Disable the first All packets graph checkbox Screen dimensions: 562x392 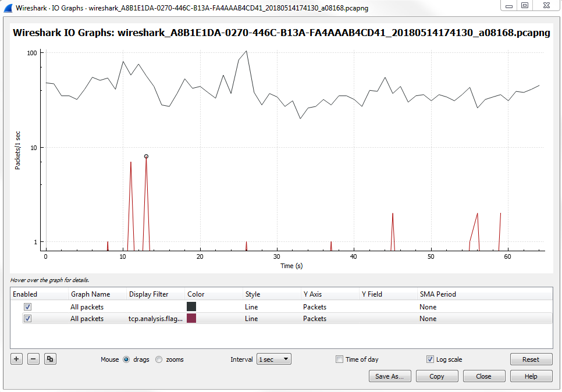point(27,307)
